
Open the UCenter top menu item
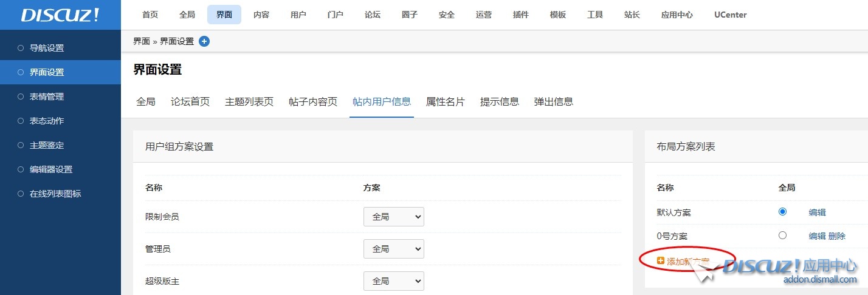pyautogui.click(x=731, y=15)
